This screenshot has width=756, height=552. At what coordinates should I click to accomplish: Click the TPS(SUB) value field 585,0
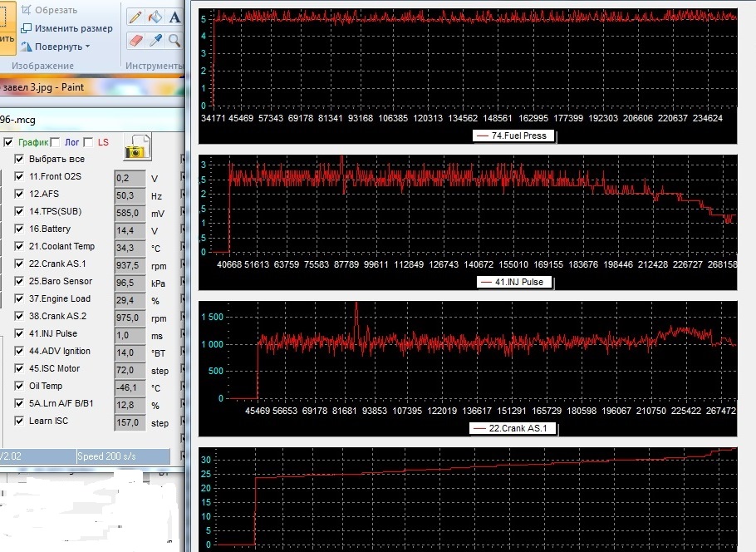pos(130,213)
